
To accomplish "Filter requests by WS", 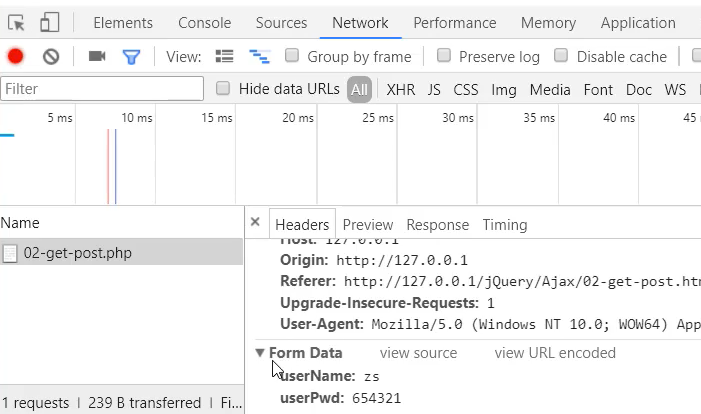I will click(x=675, y=89).
